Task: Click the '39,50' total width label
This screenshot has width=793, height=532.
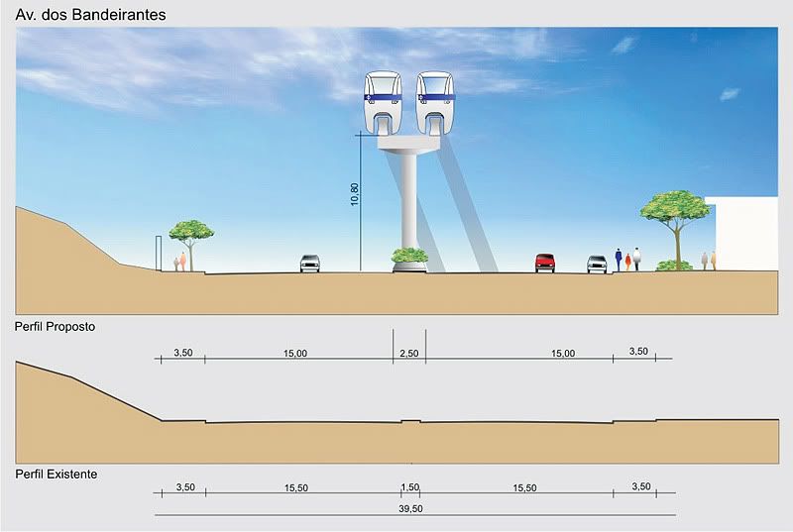Action: pos(410,509)
